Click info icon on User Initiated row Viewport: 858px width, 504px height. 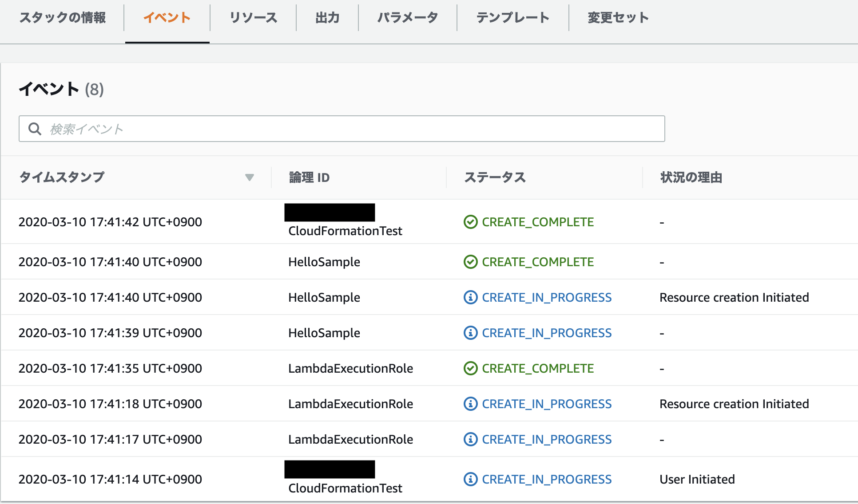470,479
